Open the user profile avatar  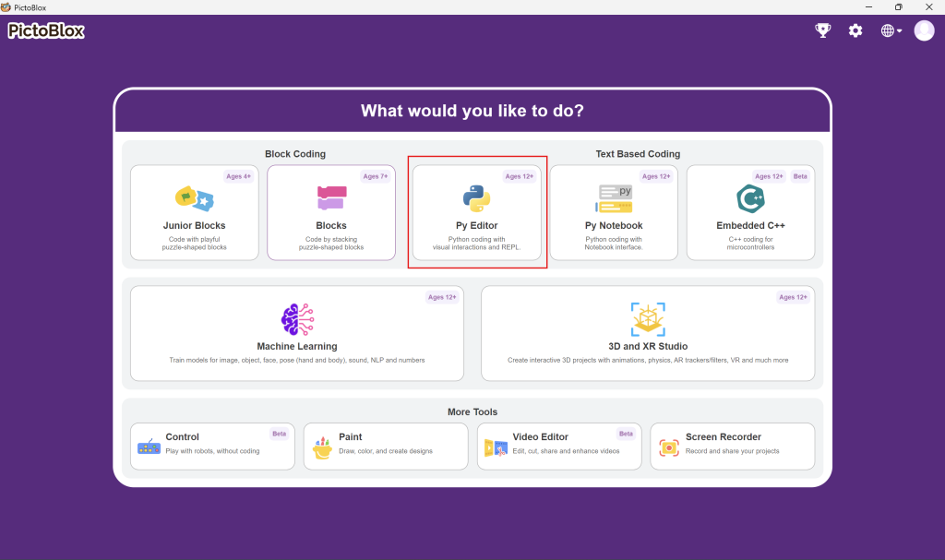(924, 30)
